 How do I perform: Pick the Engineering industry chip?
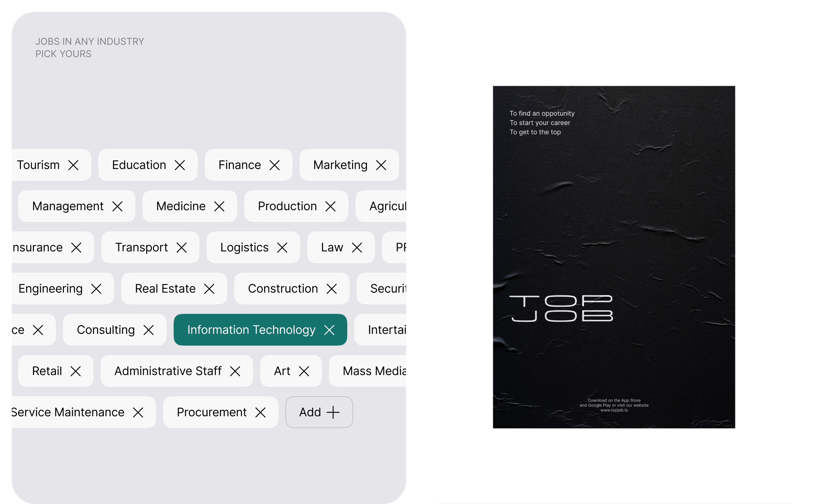click(62, 289)
